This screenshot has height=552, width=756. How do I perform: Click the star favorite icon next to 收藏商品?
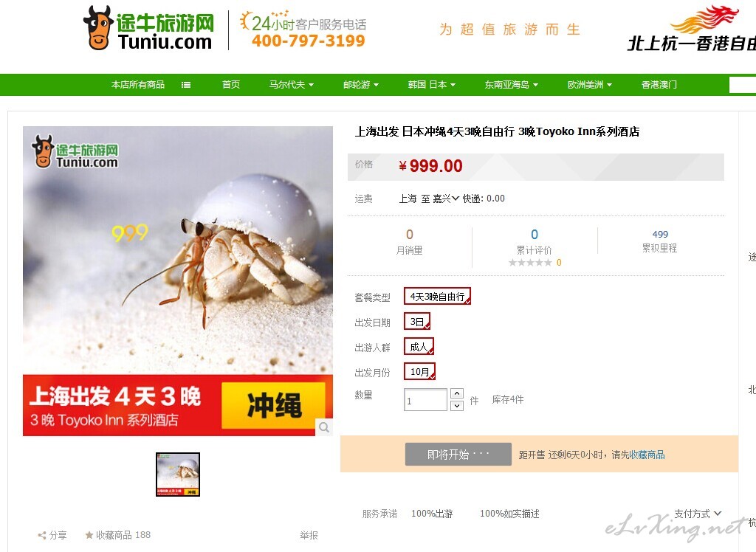point(89,534)
